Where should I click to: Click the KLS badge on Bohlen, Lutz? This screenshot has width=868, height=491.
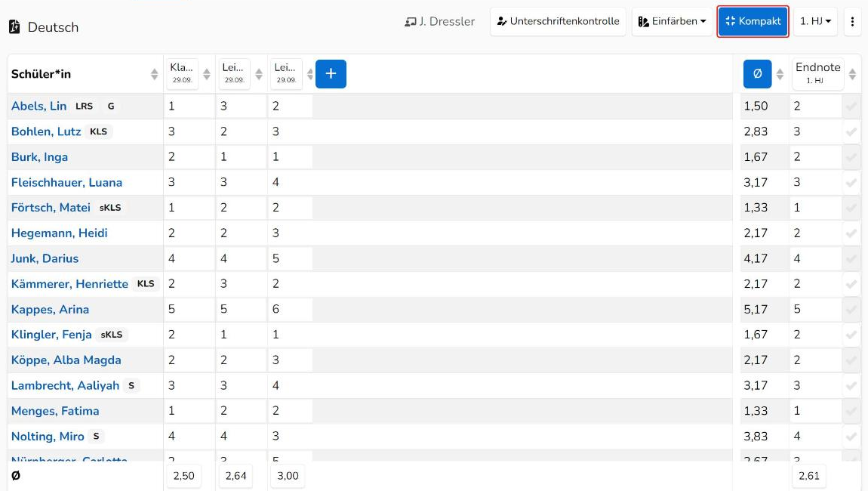click(x=99, y=132)
